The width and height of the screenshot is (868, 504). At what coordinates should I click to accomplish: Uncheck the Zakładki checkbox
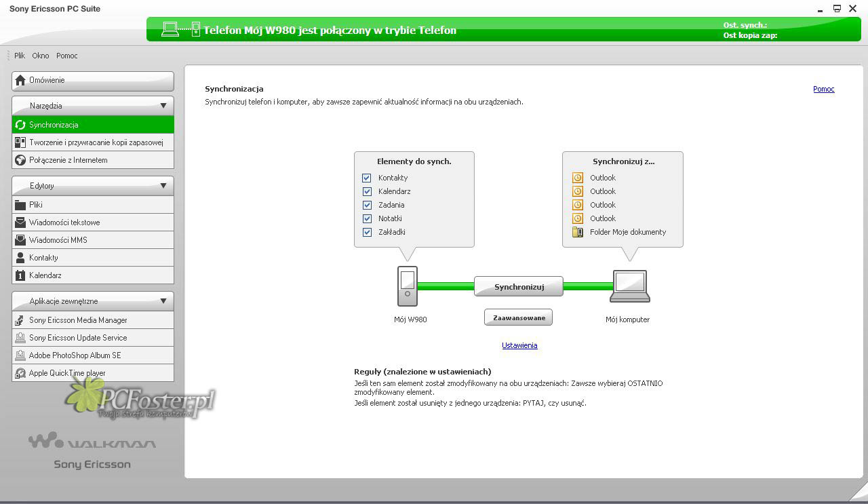[x=367, y=232]
